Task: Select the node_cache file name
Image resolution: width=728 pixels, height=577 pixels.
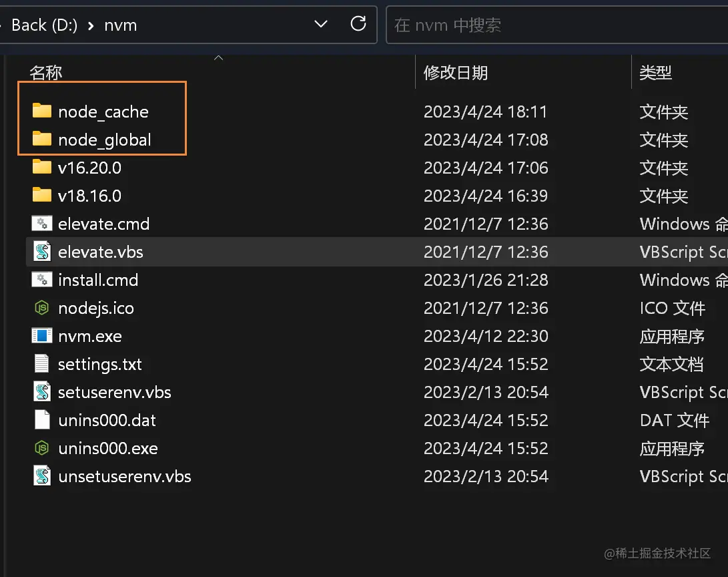Action: 103,112
